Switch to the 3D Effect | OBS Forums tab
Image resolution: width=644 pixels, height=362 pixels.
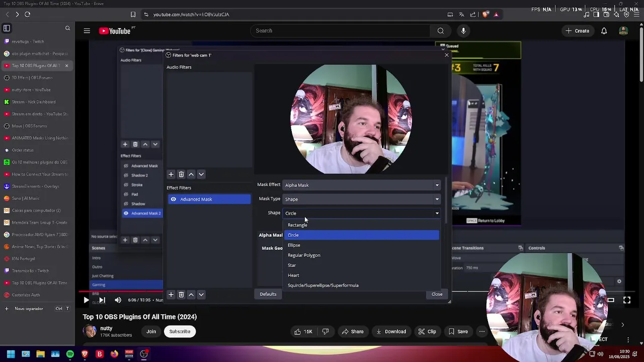click(x=36, y=78)
